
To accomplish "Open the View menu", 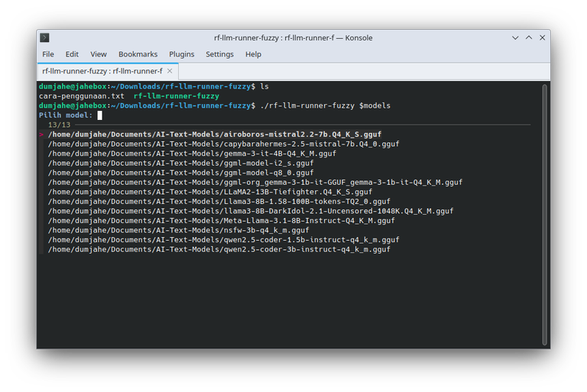I will click(99, 54).
